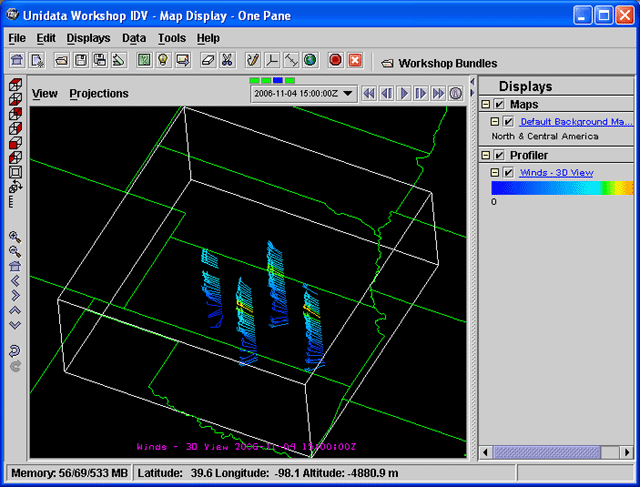
Task: Click the wind speed color bar
Action: pos(562,188)
